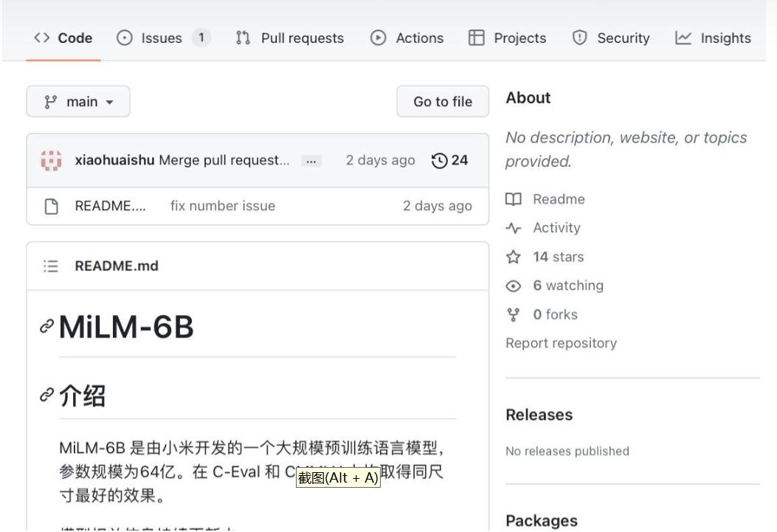Switch to the Issues tab
Screen dimensions: 777x532
(162, 38)
